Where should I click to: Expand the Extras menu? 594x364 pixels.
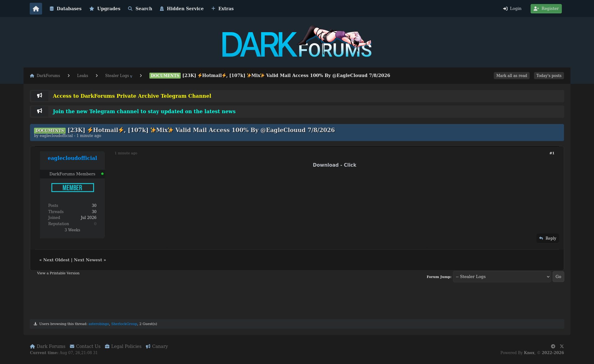[222, 9]
